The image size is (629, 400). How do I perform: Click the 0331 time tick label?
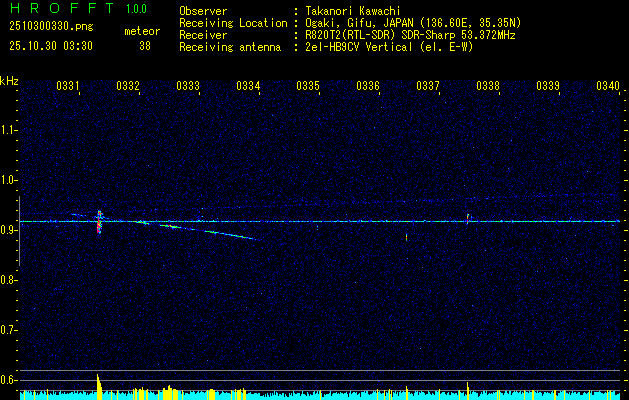(x=67, y=85)
